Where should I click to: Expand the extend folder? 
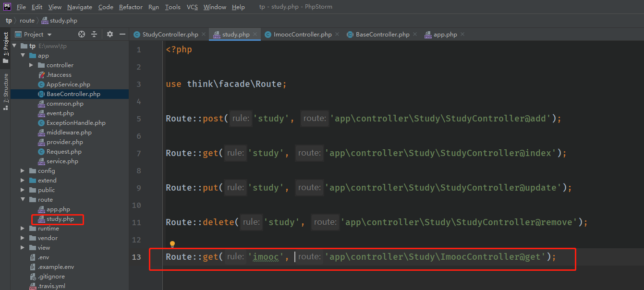tap(23, 181)
